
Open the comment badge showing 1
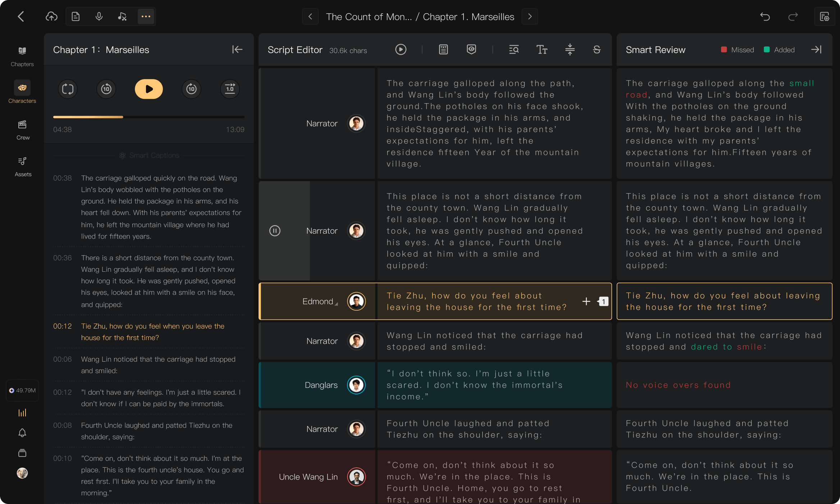tap(603, 301)
